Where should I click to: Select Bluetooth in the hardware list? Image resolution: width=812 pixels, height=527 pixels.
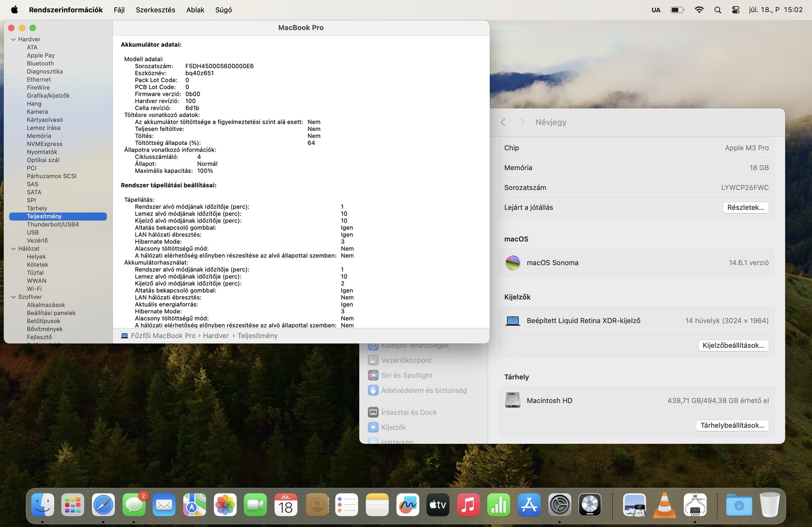point(40,64)
